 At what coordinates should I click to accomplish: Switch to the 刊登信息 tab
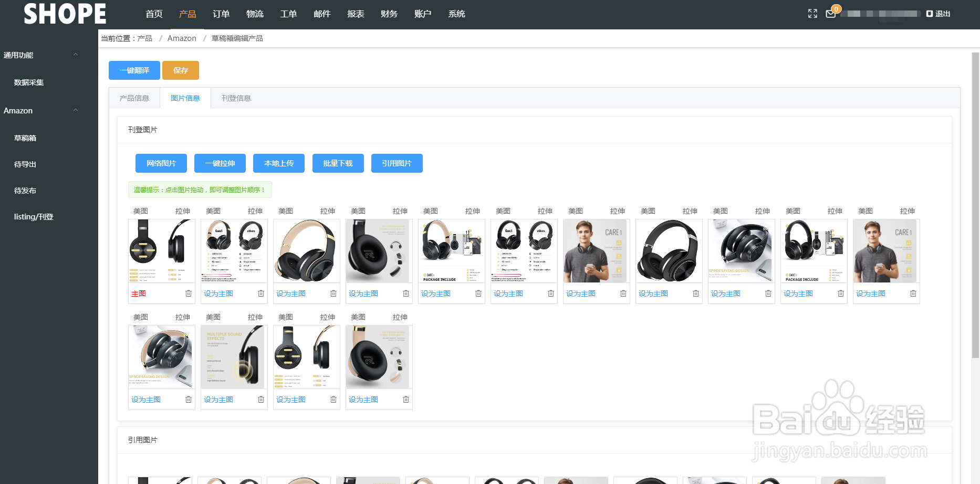(236, 98)
